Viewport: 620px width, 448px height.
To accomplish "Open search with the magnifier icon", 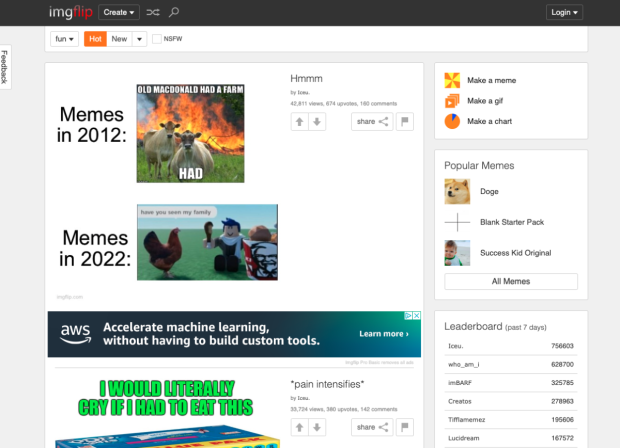I will coord(174,12).
